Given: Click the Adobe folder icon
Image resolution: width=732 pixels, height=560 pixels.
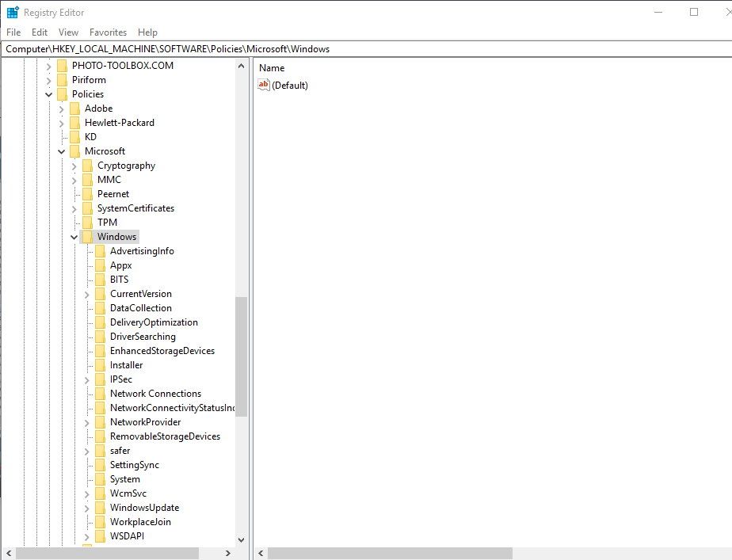Looking at the screenshot, I should [74, 109].
